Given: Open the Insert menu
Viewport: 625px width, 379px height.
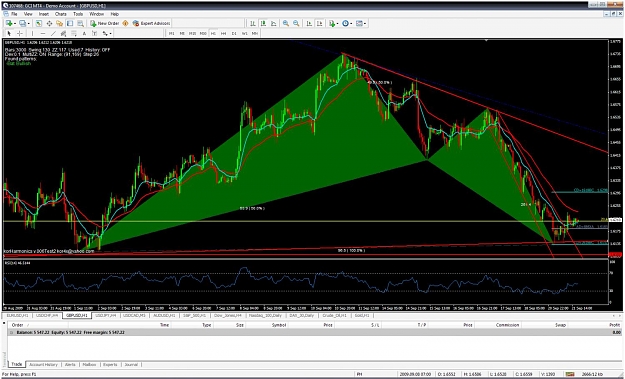Looking at the screenshot, I should [44, 14].
